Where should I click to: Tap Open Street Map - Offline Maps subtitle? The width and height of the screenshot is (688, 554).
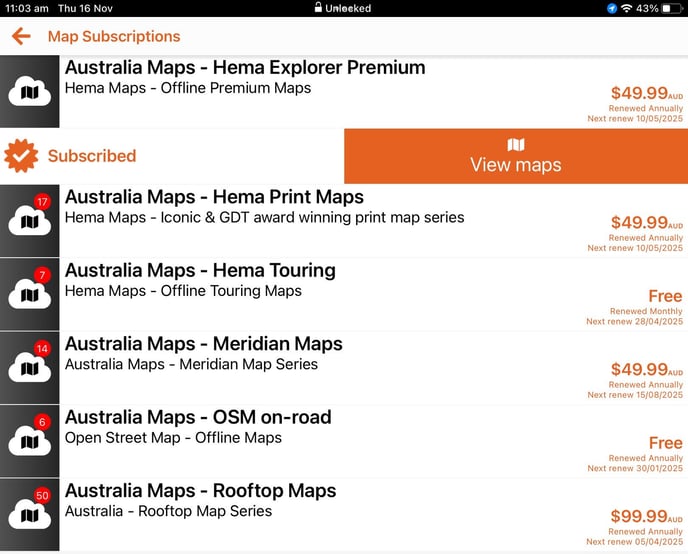pyautogui.click(x=173, y=438)
